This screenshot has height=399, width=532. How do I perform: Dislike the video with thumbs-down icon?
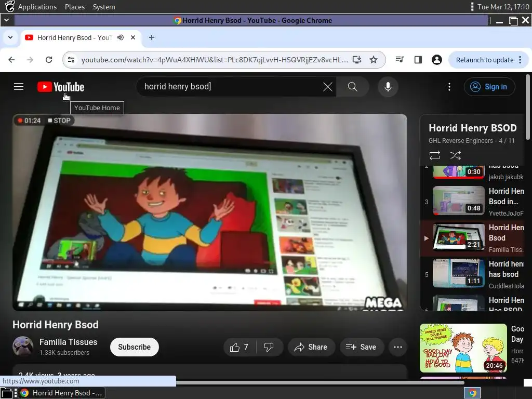point(269,347)
